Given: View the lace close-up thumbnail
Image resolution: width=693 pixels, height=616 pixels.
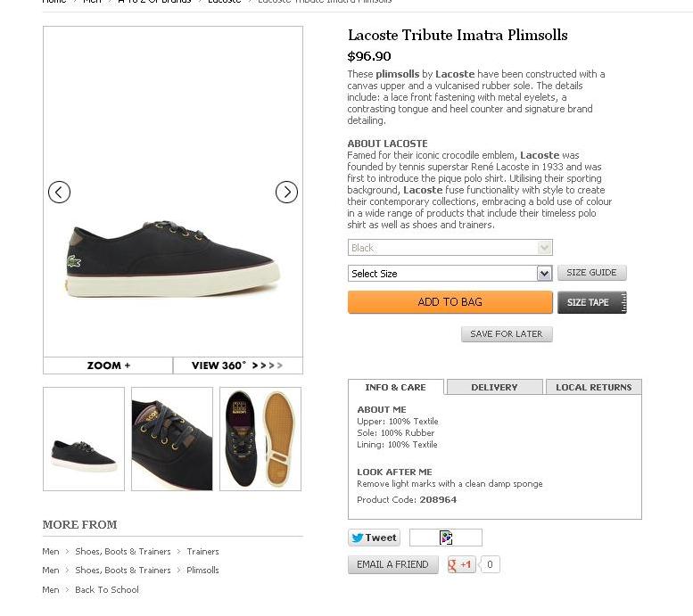Looking at the screenshot, I should (172, 439).
